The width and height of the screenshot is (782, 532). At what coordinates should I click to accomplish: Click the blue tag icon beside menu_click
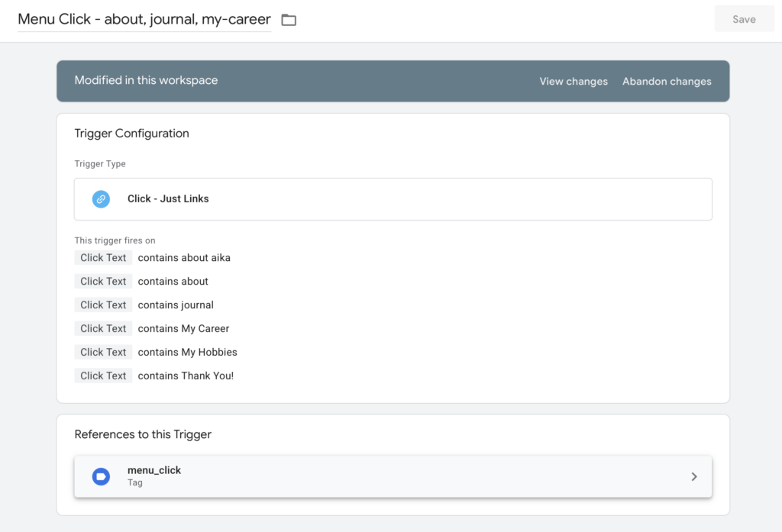click(101, 476)
